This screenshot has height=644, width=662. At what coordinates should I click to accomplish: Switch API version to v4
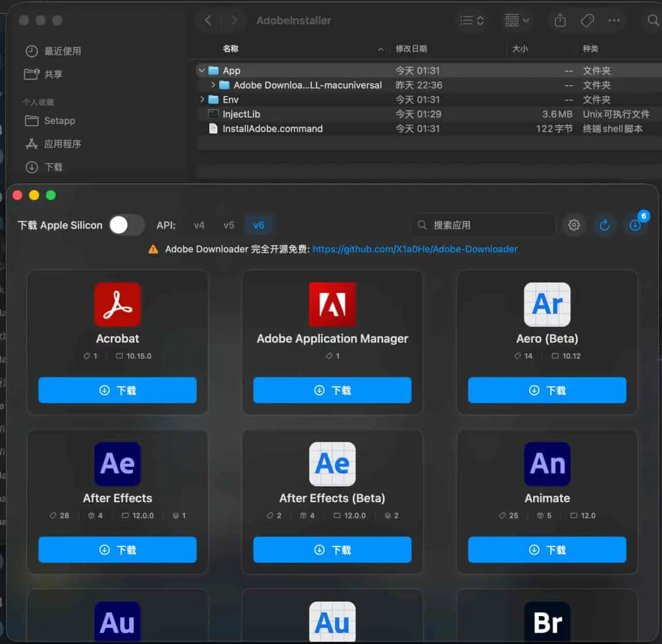pos(199,225)
